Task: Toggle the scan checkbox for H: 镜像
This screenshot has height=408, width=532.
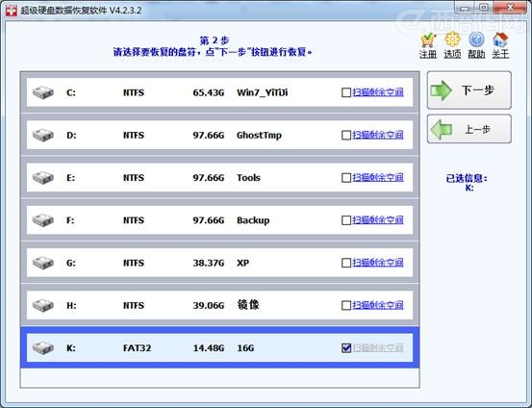Action: coord(346,305)
